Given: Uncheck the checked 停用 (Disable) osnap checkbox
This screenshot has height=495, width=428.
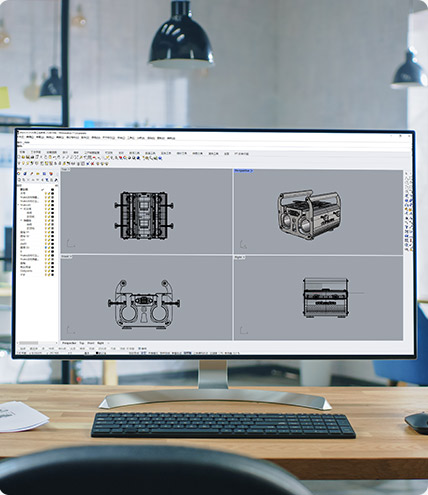Looking at the screenshot, I should pos(142,349).
